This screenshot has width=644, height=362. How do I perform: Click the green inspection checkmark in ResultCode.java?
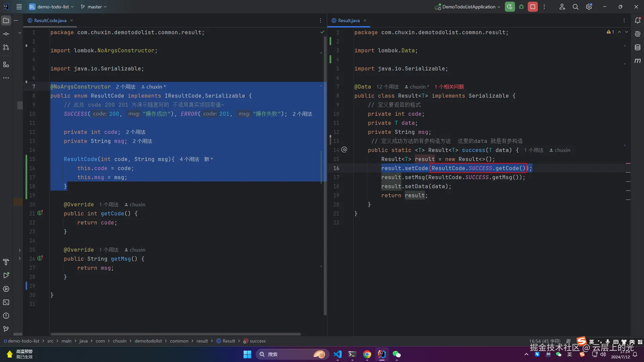click(x=322, y=32)
